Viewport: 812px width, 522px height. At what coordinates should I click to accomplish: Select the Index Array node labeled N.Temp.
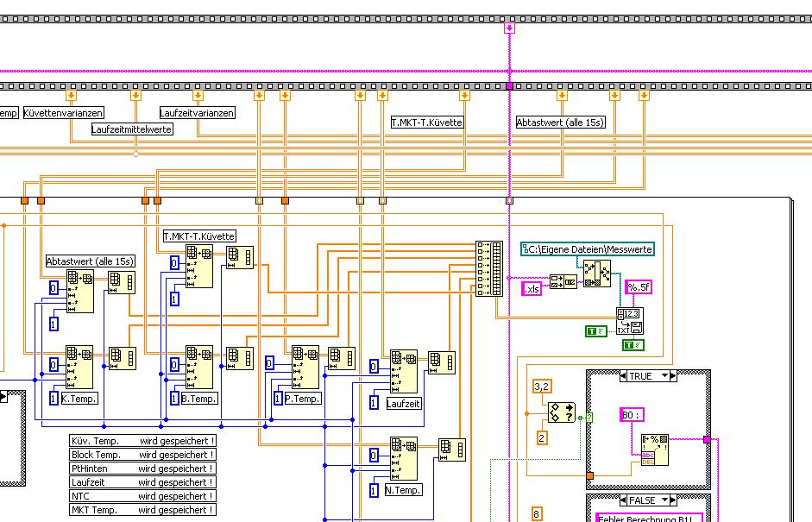pyautogui.click(x=404, y=459)
